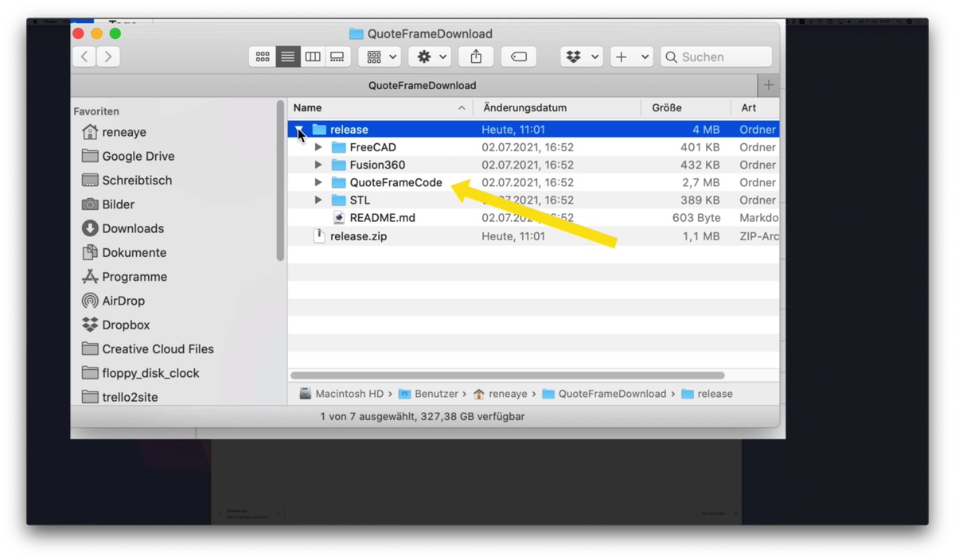This screenshot has height=560, width=955.
Task: Open the gear action menu
Action: click(x=431, y=56)
